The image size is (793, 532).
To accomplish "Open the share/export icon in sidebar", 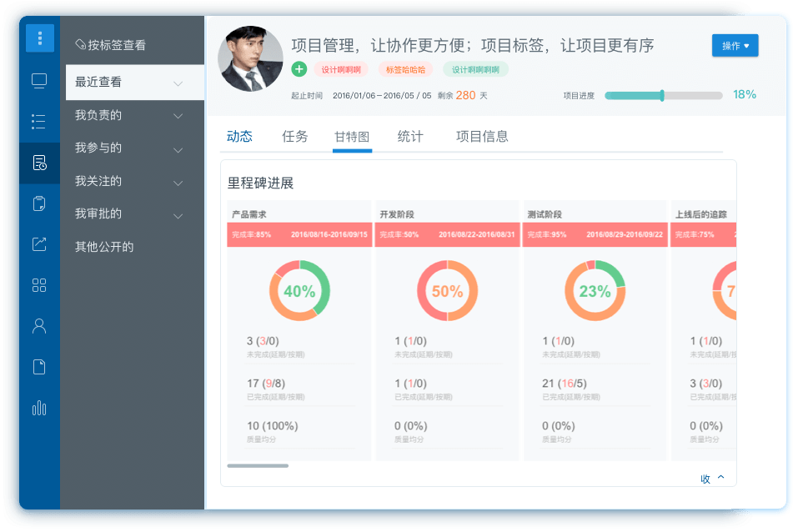I will click(x=39, y=244).
